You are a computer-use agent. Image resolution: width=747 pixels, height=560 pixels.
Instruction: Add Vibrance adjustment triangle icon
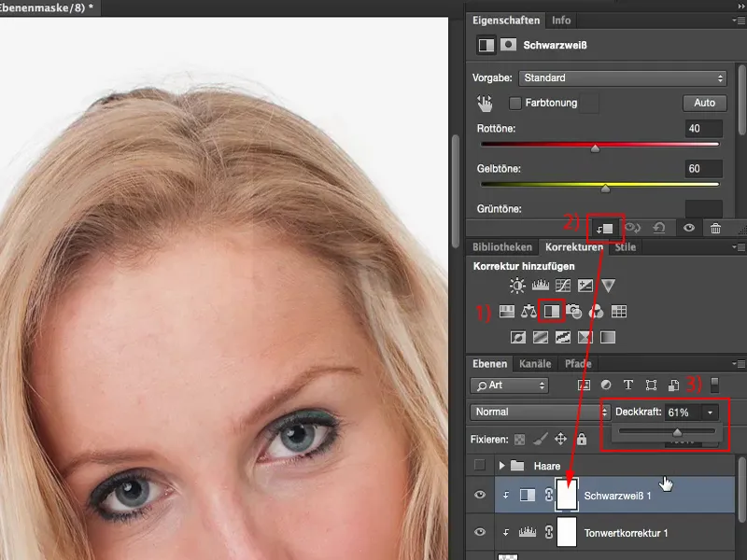pos(609,286)
